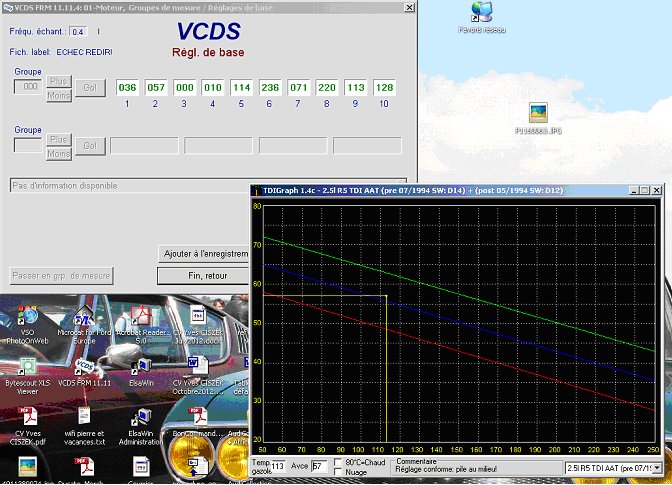Select CV Yves CISZEK Octobre2012 Word document

(197, 367)
